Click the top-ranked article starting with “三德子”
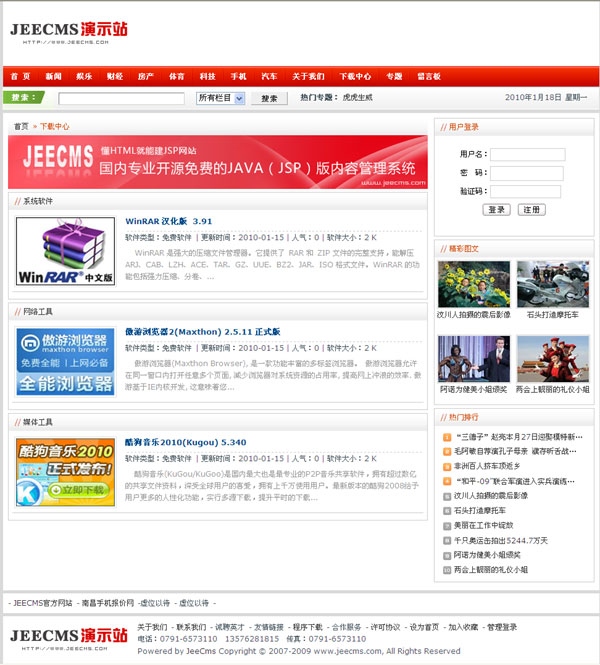The width and height of the screenshot is (600, 665). pyautogui.click(x=519, y=436)
